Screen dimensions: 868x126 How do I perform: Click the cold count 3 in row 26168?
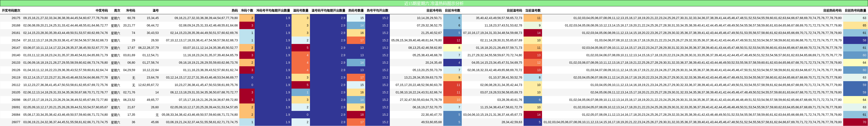[x=247, y=26]
